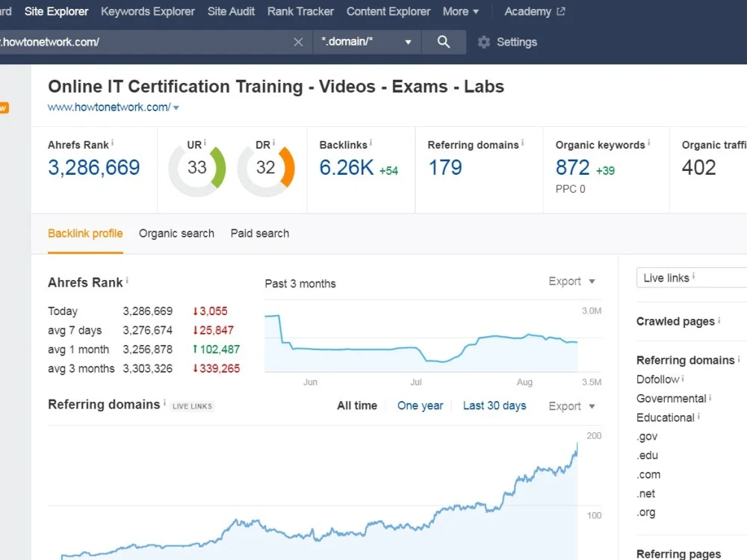Click info icon beside DR
Screen dimensions: 747x560
pos(273,143)
